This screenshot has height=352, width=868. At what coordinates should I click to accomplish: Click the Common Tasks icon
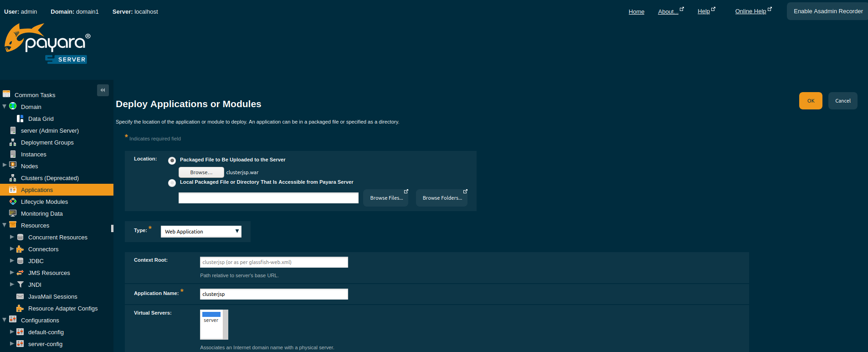point(6,94)
